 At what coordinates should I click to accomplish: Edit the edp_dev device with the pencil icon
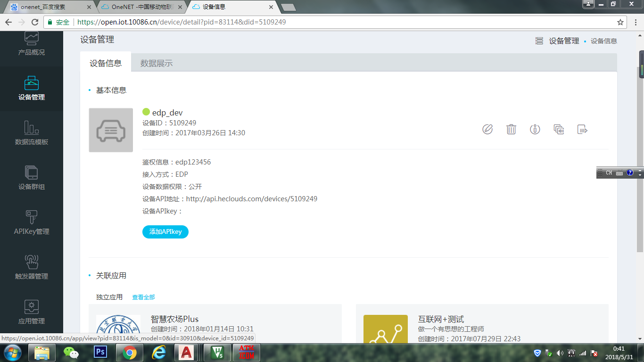[x=488, y=129]
